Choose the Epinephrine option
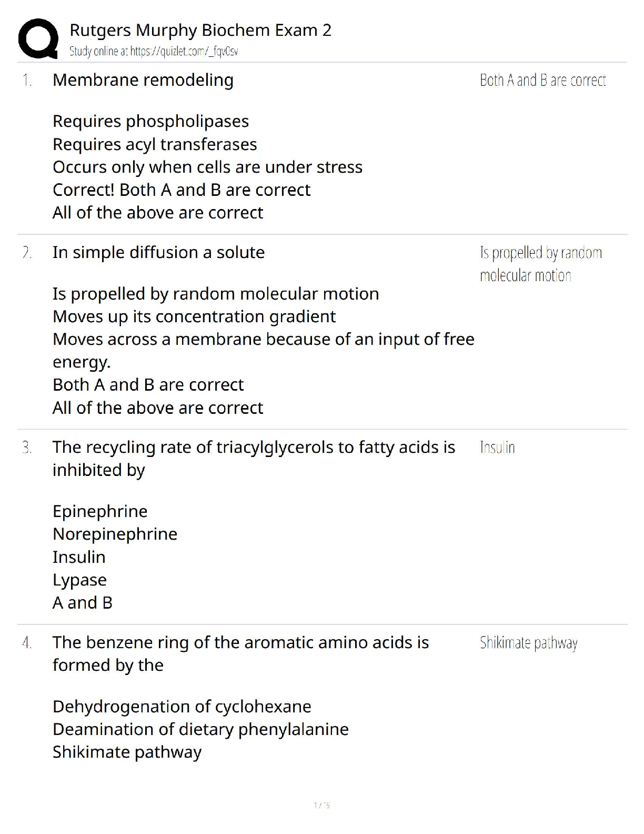Image resolution: width=644 pixels, height=834 pixels. [x=100, y=511]
